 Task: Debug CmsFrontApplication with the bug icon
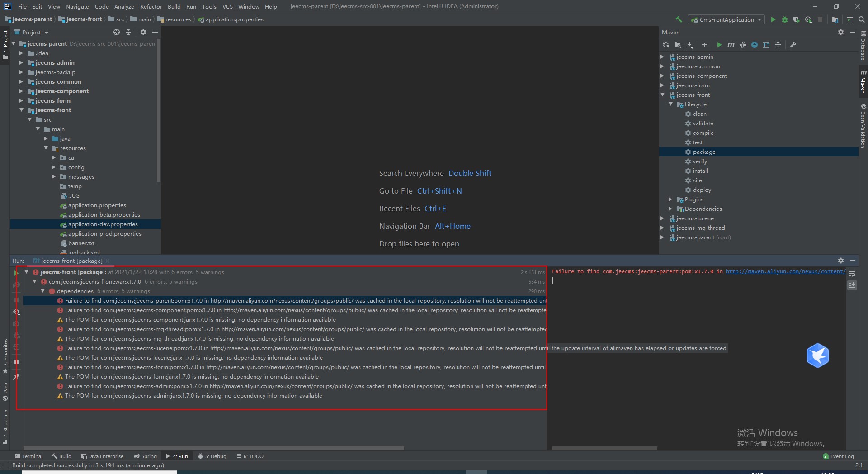785,19
